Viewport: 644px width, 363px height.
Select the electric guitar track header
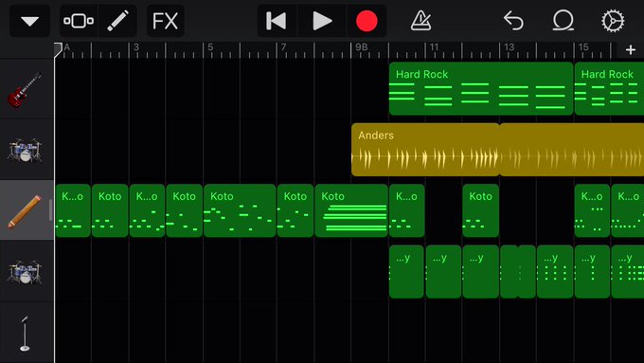tap(27, 89)
